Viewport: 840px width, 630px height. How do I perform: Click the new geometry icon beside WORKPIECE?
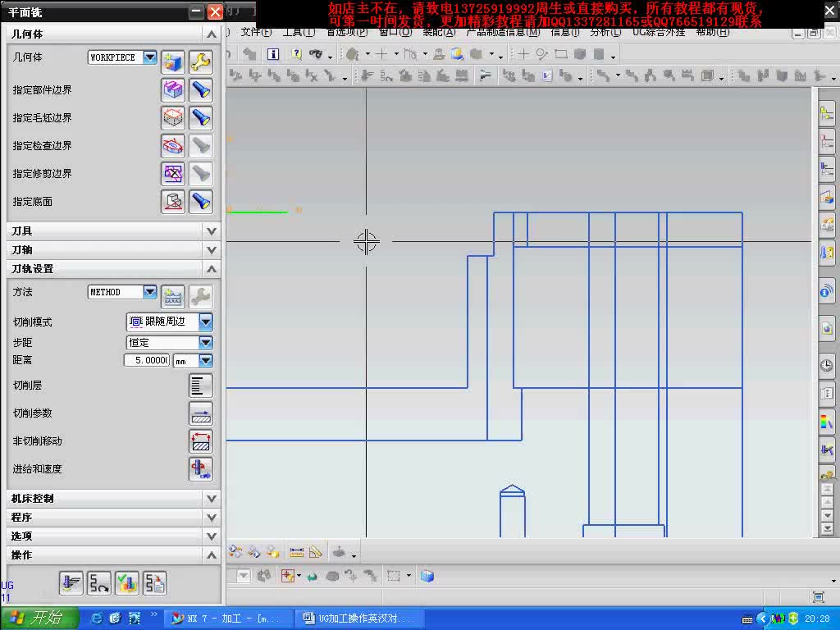[172, 62]
